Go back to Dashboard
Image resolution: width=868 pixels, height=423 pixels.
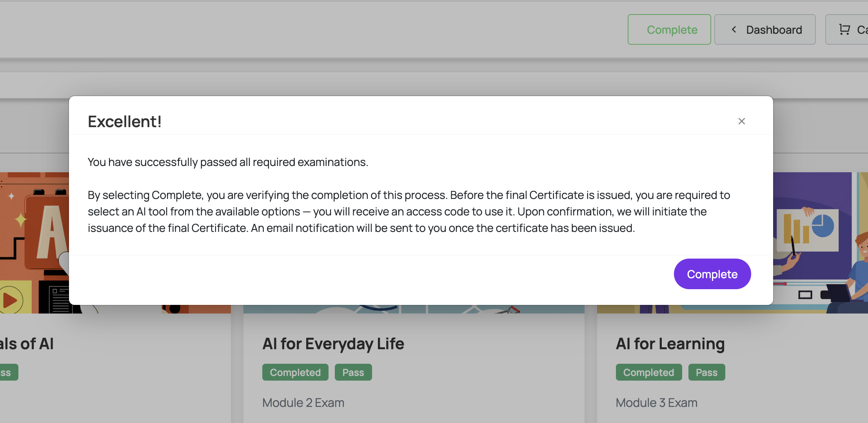click(764, 29)
